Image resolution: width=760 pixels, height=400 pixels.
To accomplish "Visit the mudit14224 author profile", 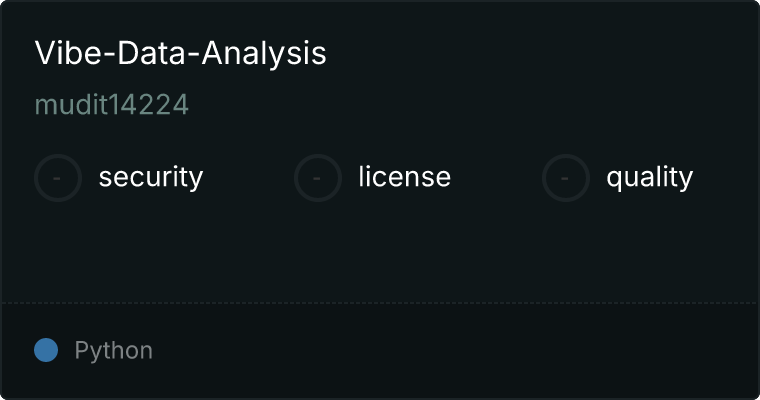I will [111, 105].
